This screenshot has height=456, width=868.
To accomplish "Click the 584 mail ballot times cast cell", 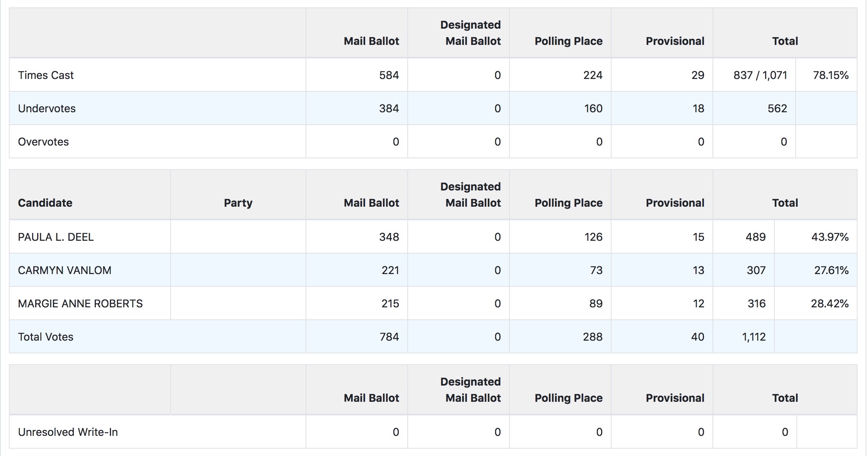I will (389, 75).
